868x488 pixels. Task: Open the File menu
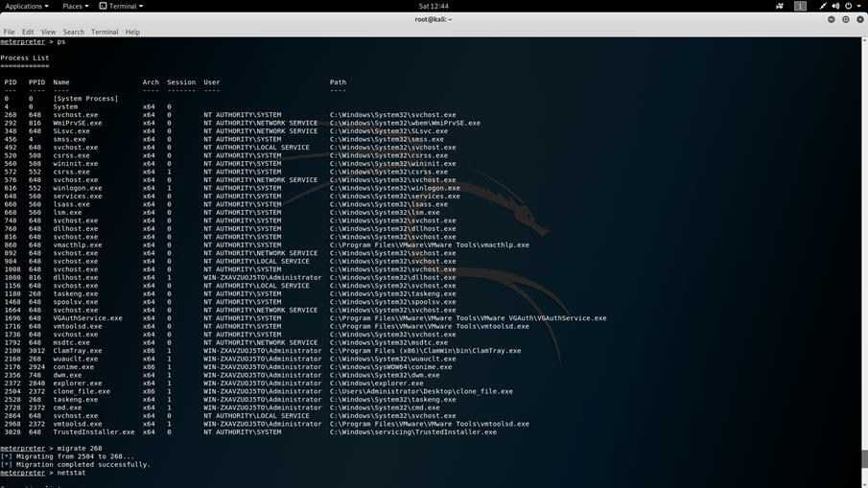point(9,32)
